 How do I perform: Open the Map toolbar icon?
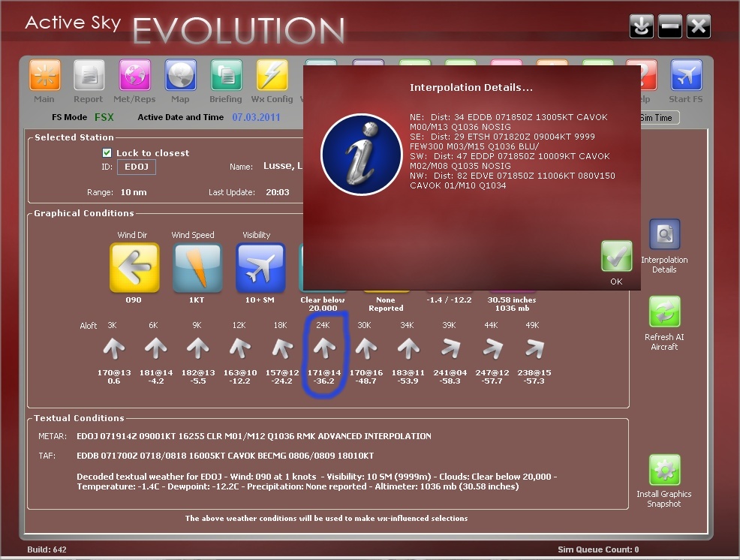pos(181,74)
